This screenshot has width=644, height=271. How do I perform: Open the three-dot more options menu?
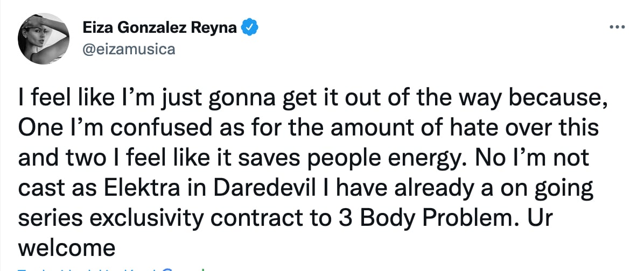[617, 26]
